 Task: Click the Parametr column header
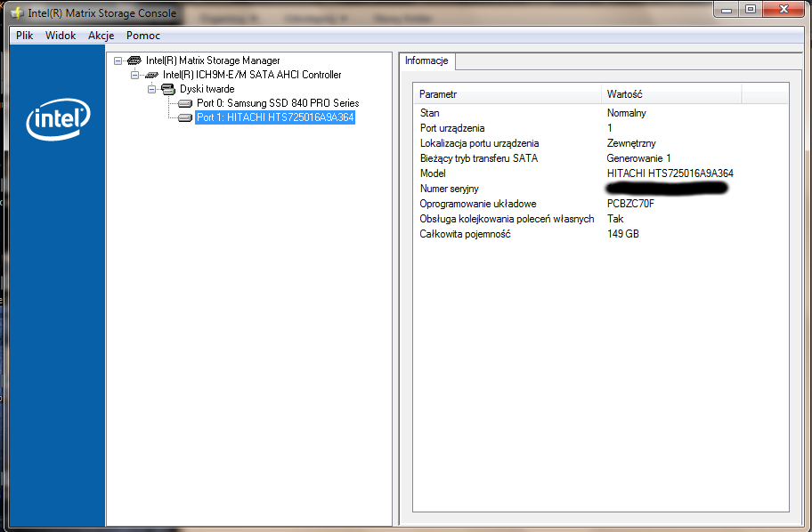click(x=509, y=94)
